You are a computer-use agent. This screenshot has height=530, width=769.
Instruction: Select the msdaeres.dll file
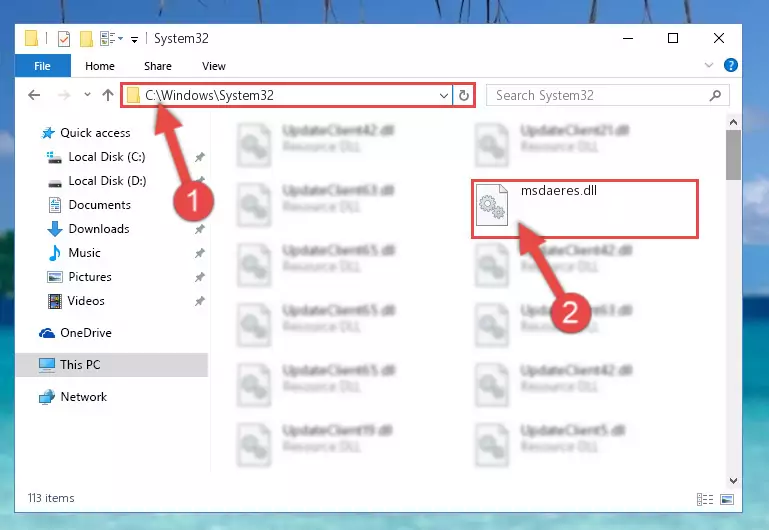pyautogui.click(x=585, y=209)
